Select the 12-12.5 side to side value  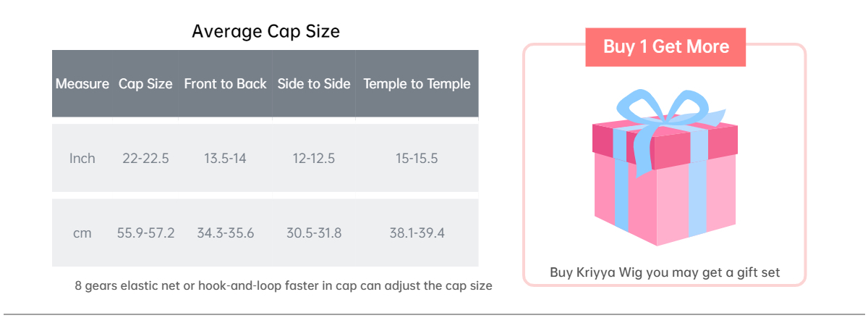pyautogui.click(x=314, y=158)
